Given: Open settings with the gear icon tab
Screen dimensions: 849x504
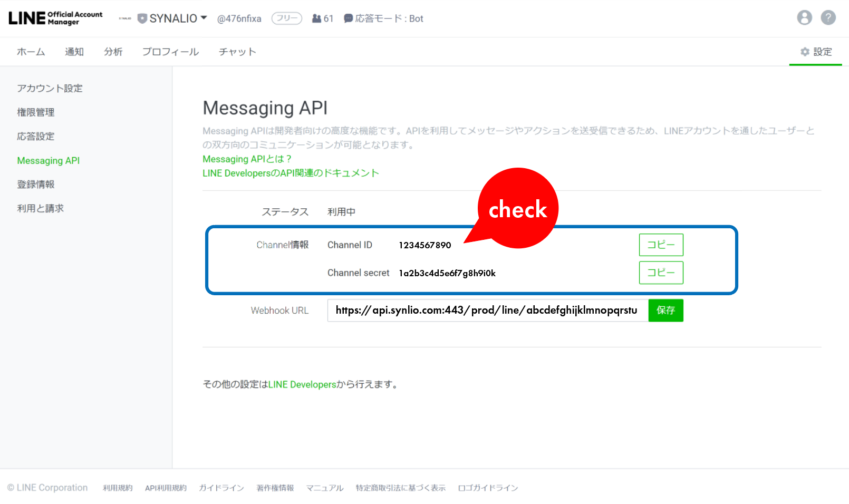Looking at the screenshot, I should pos(815,52).
